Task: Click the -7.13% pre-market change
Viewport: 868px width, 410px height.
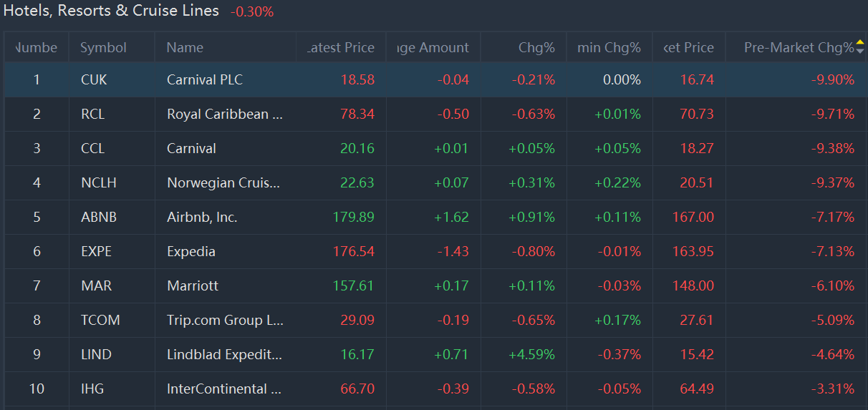Action: coord(833,251)
